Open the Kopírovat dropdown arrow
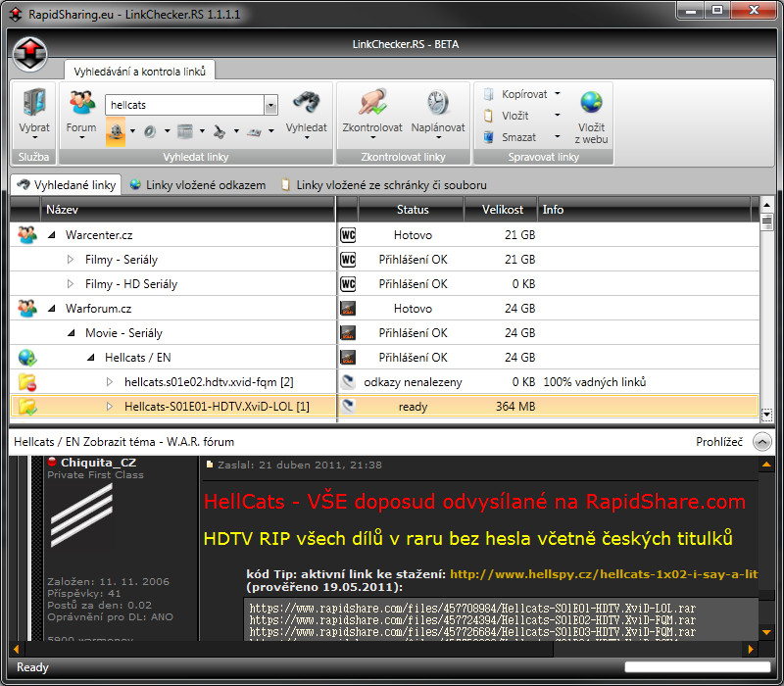 [558, 93]
